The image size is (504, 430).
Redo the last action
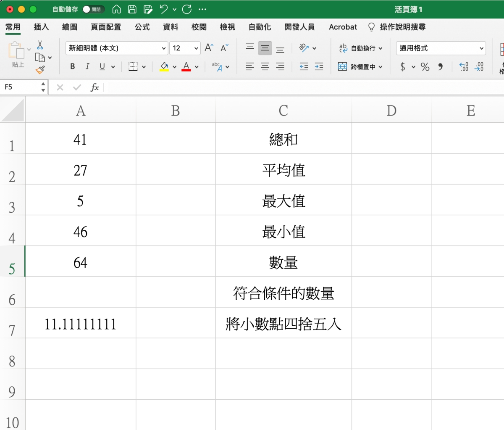point(187,9)
